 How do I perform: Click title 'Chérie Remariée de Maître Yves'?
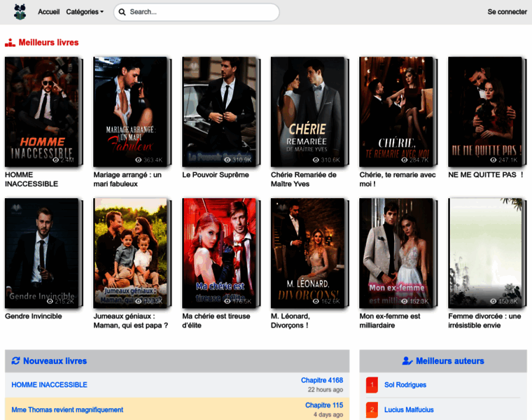(304, 179)
